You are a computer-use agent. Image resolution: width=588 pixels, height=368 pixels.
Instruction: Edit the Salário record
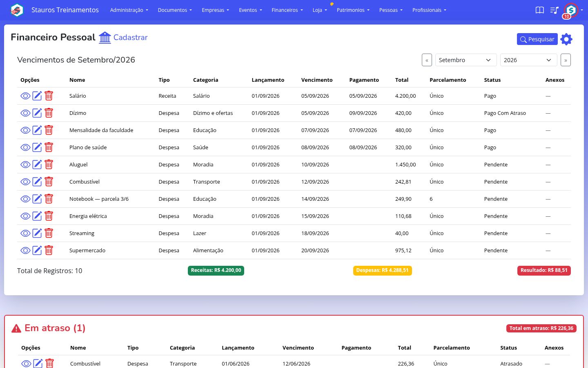pyautogui.click(x=37, y=96)
